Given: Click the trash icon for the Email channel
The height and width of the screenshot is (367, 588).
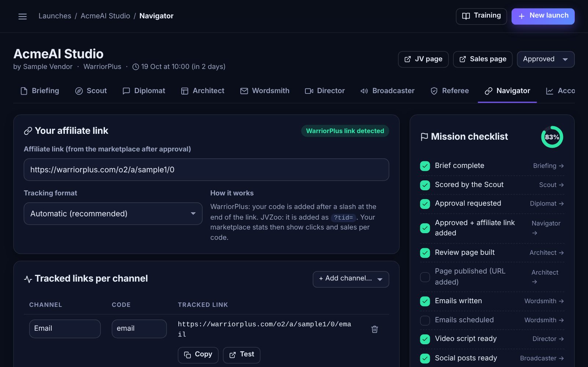Looking at the screenshot, I should (x=374, y=329).
